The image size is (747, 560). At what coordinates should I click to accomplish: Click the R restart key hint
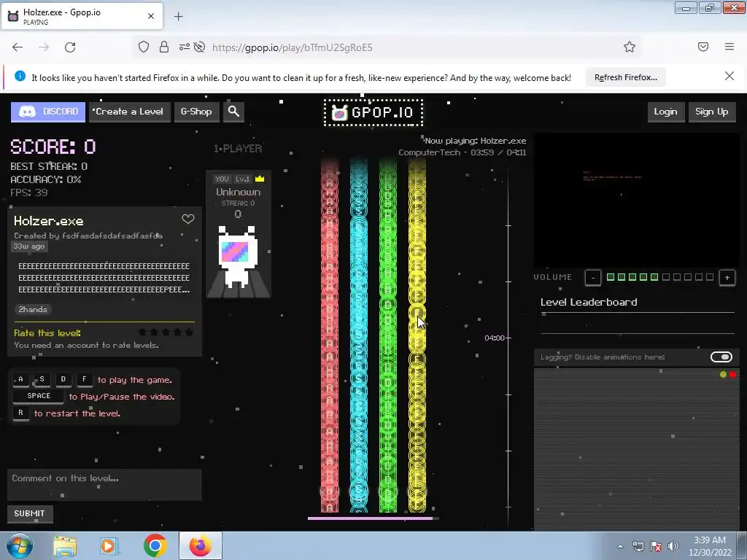tap(20, 413)
